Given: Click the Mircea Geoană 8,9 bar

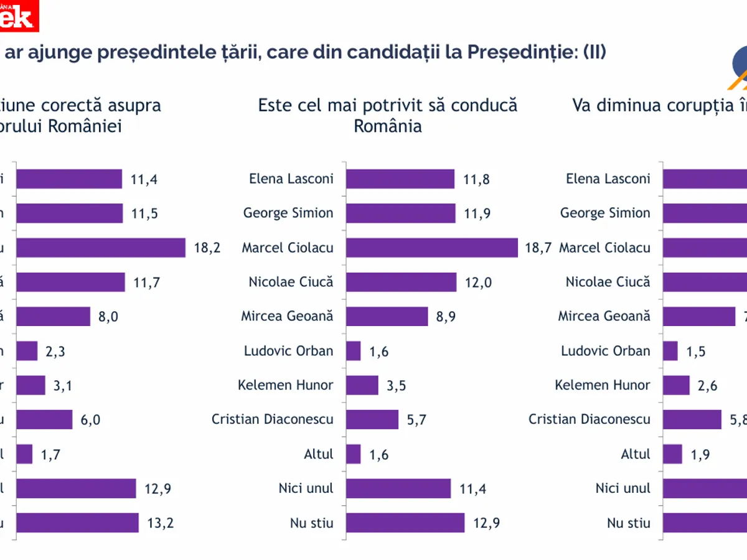Looking at the screenshot, I should click(x=387, y=316).
